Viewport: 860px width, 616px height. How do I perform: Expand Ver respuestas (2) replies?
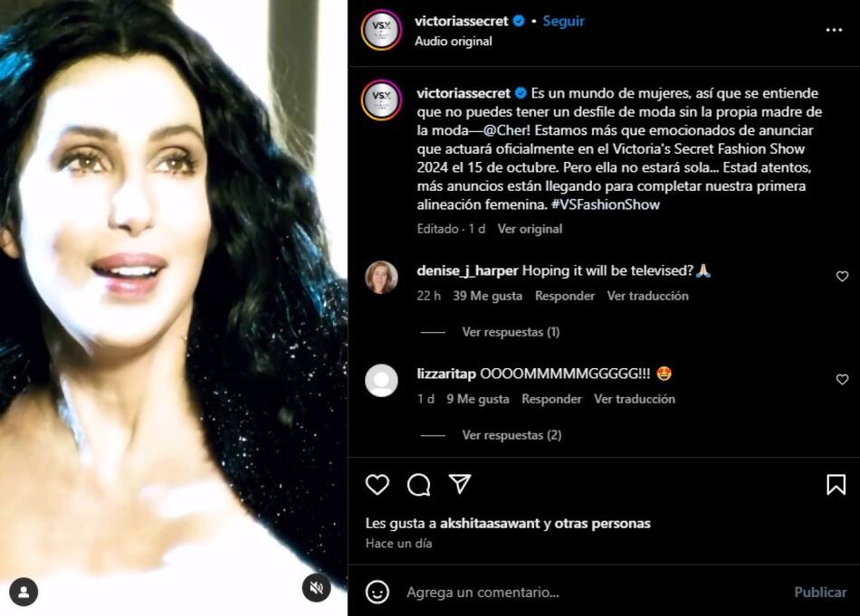tap(511, 435)
